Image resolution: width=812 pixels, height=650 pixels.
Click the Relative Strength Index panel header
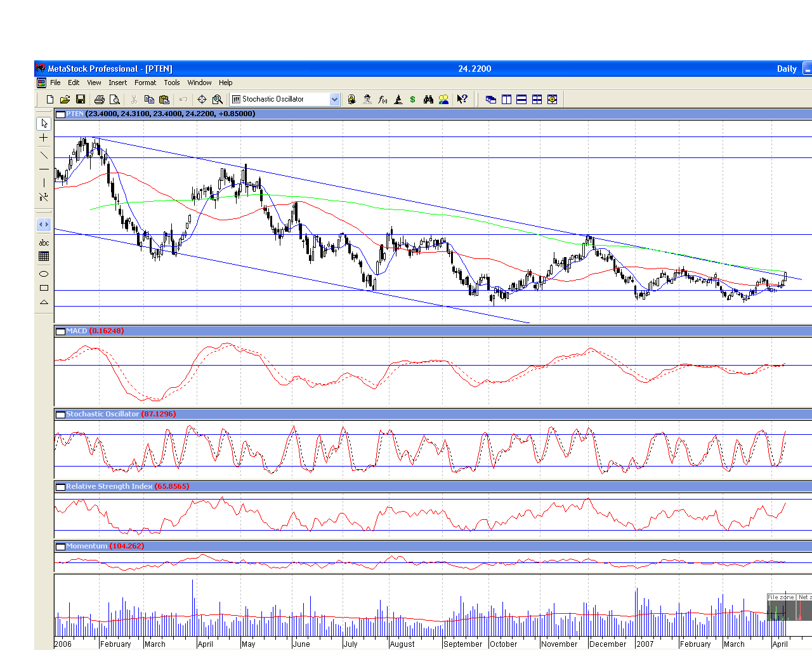coord(108,486)
